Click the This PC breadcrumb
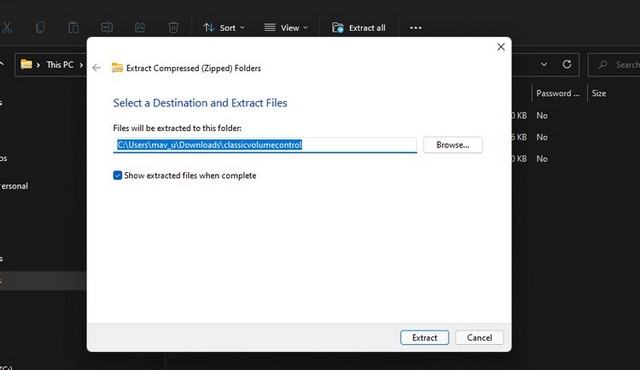 [x=60, y=64]
